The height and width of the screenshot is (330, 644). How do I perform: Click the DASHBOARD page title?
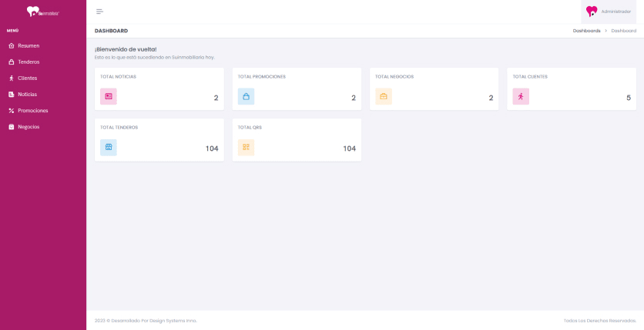[111, 31]
